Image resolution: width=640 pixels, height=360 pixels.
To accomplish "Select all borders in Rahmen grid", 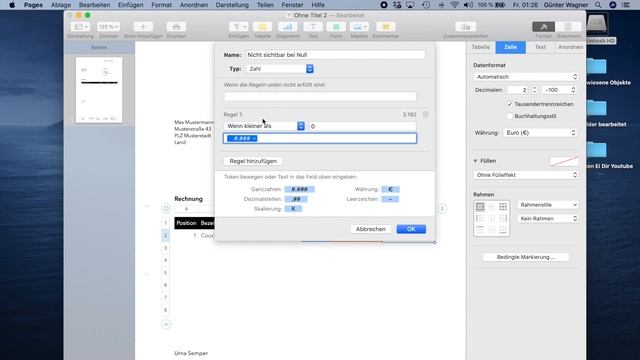I will point(503,207).
